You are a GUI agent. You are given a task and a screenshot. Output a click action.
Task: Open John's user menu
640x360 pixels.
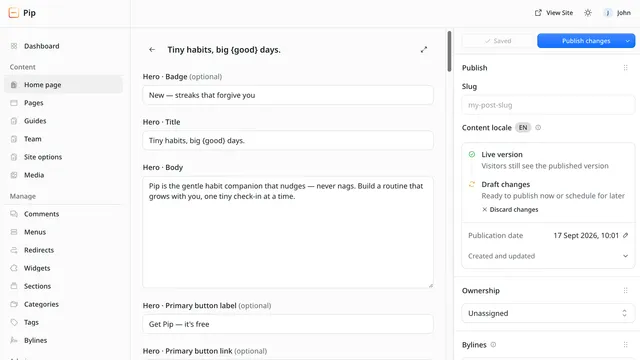coord(617,13)
